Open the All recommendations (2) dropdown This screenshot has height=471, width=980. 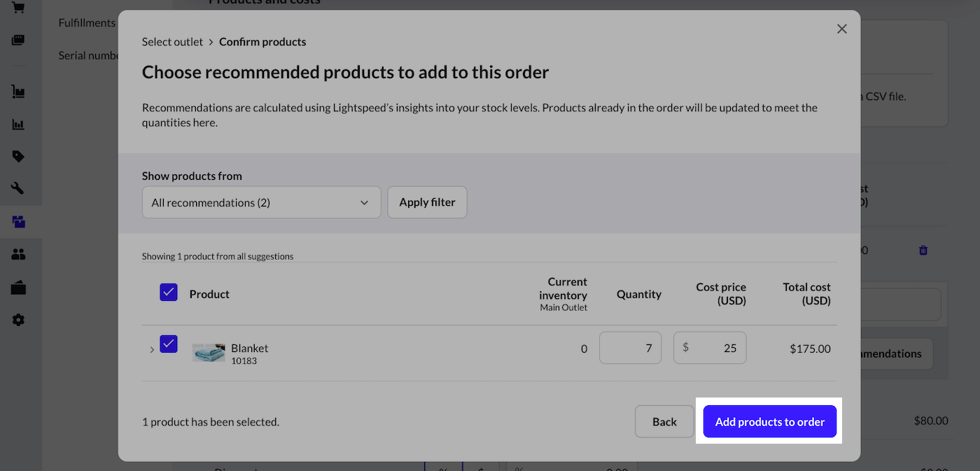click(x=261, y=202)
